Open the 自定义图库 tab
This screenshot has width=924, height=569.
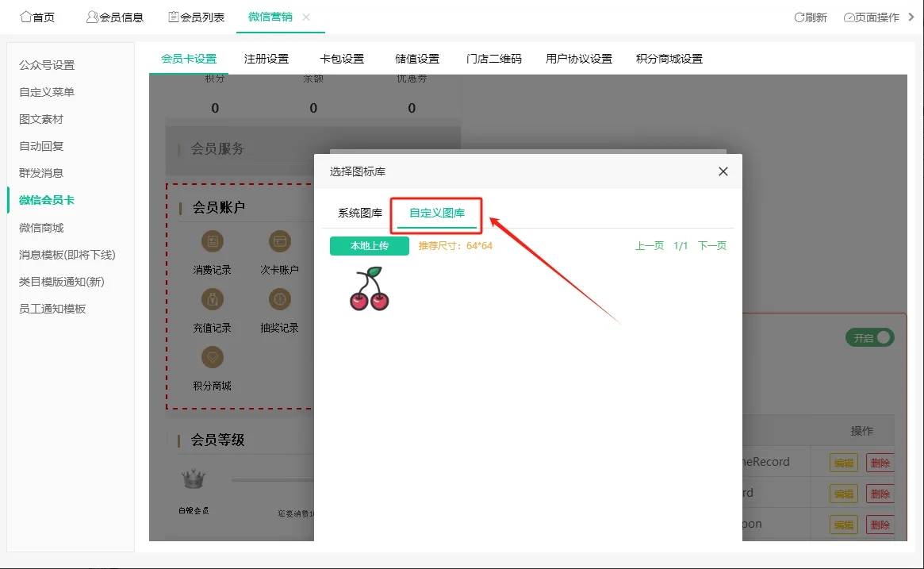point(437,213)
